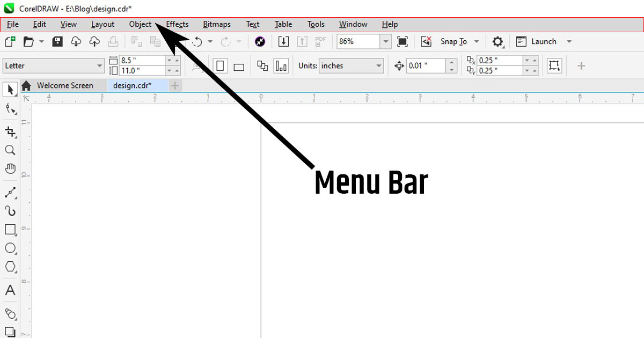Click the Save floppy disk icon
The width and height of the screenshot is (644, 338).
57,41
